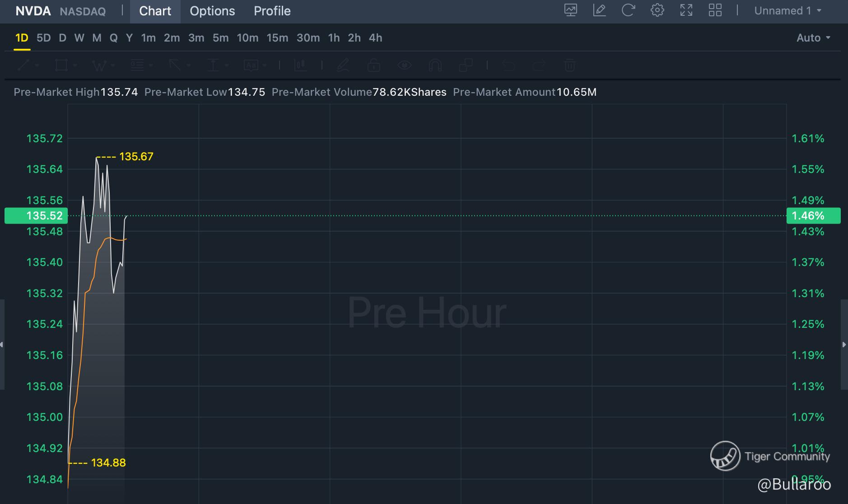Click the Pre-Market Volume 78.62KShares value
Image resolution: width=848 pixels, height=504 pixels.
(x=410, y=92)
